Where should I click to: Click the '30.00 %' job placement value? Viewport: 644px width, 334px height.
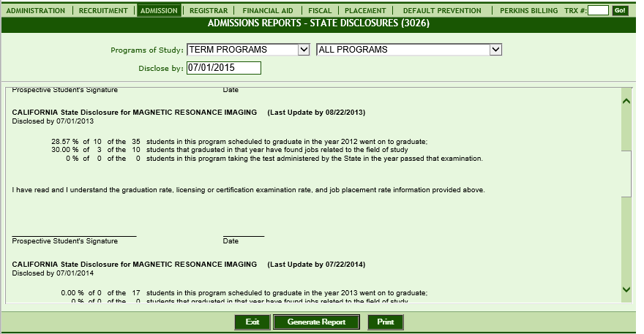coord(65,150)
